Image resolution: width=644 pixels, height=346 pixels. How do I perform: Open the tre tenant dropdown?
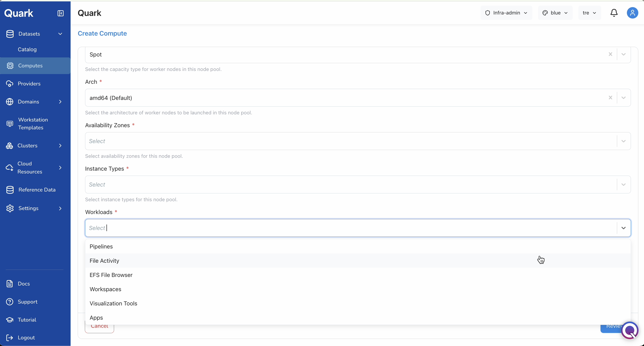[590, 13]
